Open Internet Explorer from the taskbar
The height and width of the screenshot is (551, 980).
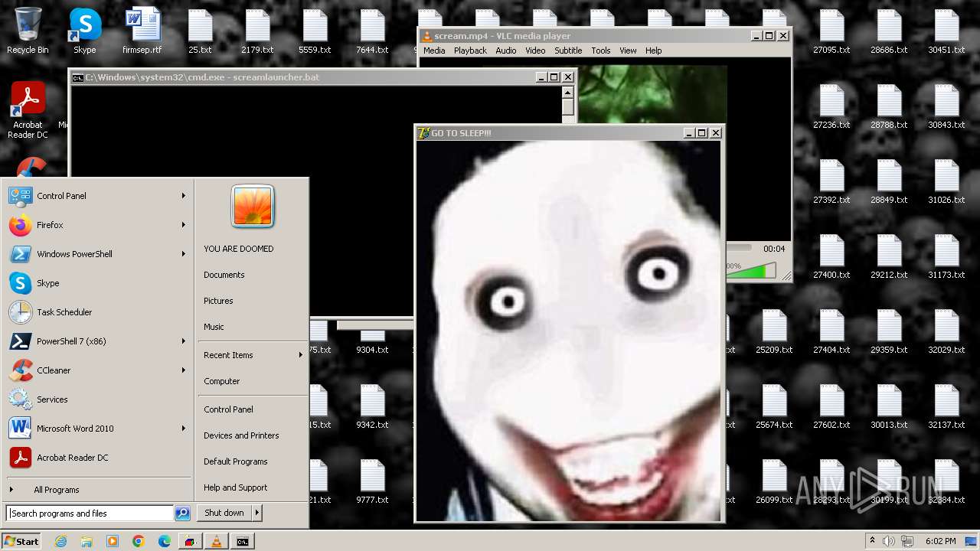[x=61, y=541]
